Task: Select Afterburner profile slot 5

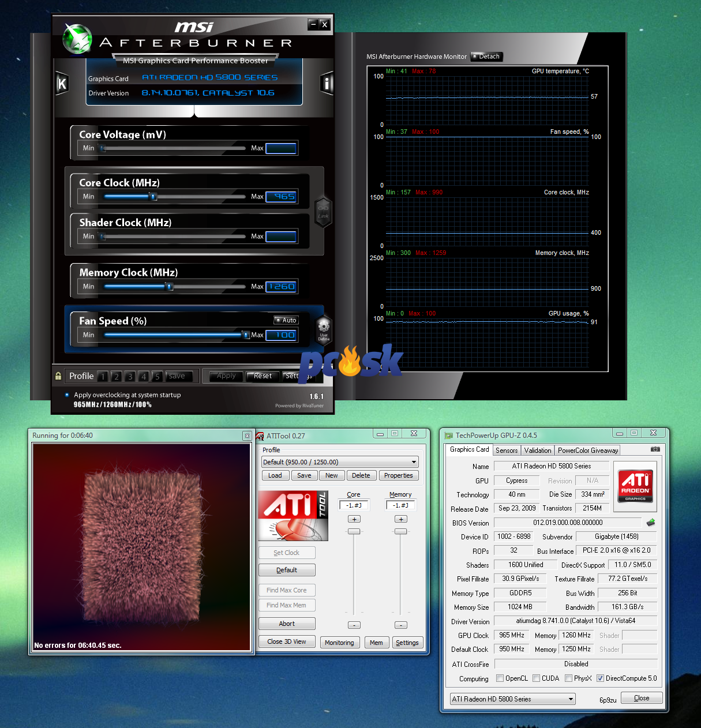Action: pos(157,376)
